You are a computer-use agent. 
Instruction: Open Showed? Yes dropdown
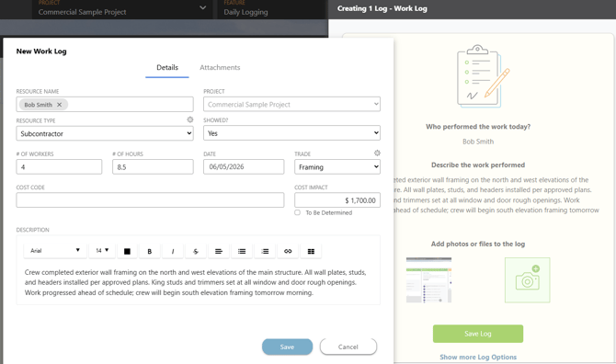point(291,133)
